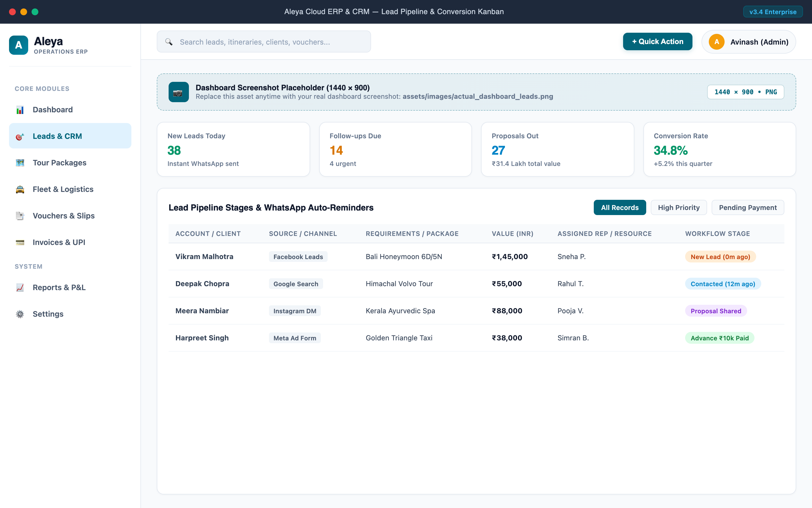Click the Meta Ad Form source tag

(295, 338)
